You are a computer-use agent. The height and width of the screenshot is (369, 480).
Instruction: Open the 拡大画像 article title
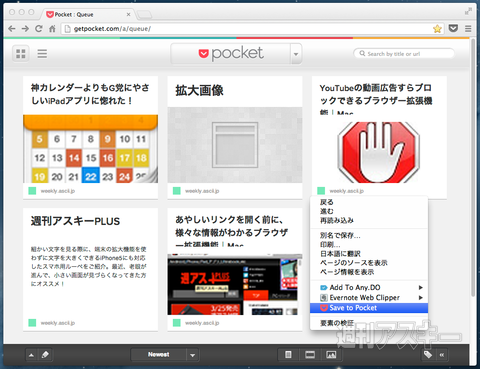coord(199,90)
